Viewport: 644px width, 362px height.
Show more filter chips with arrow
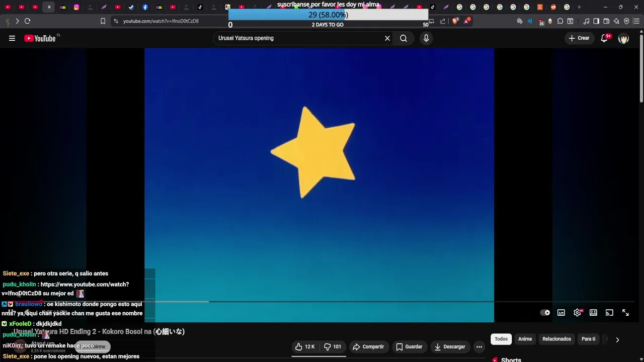coord(617,339)
